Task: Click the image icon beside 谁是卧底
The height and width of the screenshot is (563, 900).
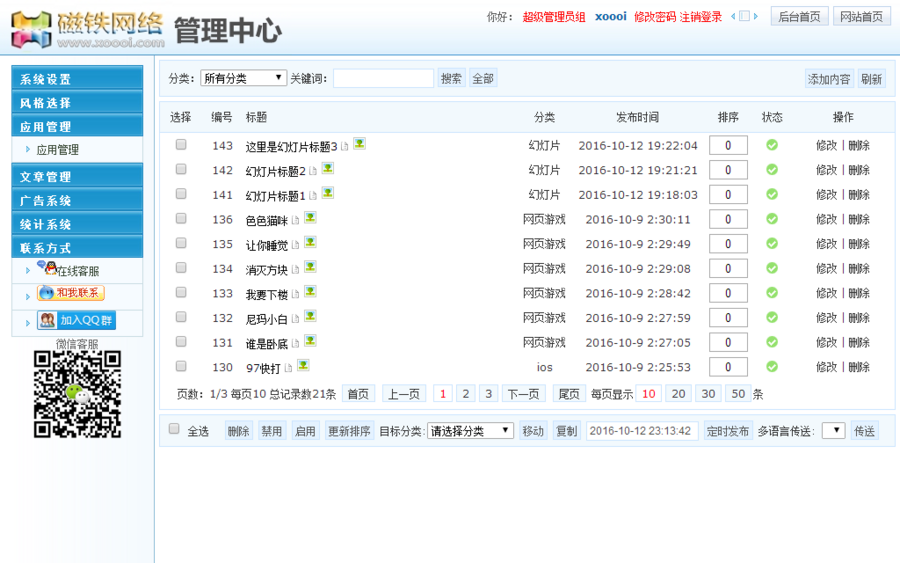Action: (310, 341)
